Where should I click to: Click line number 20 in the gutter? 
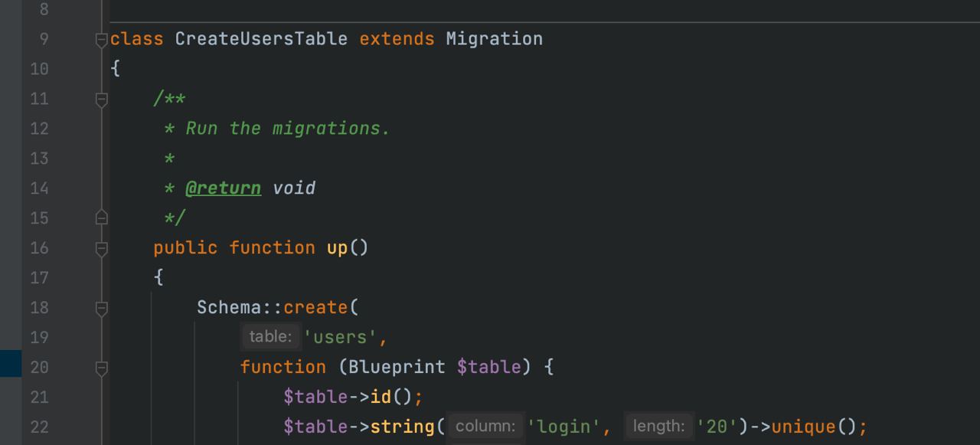coord(39,368)
